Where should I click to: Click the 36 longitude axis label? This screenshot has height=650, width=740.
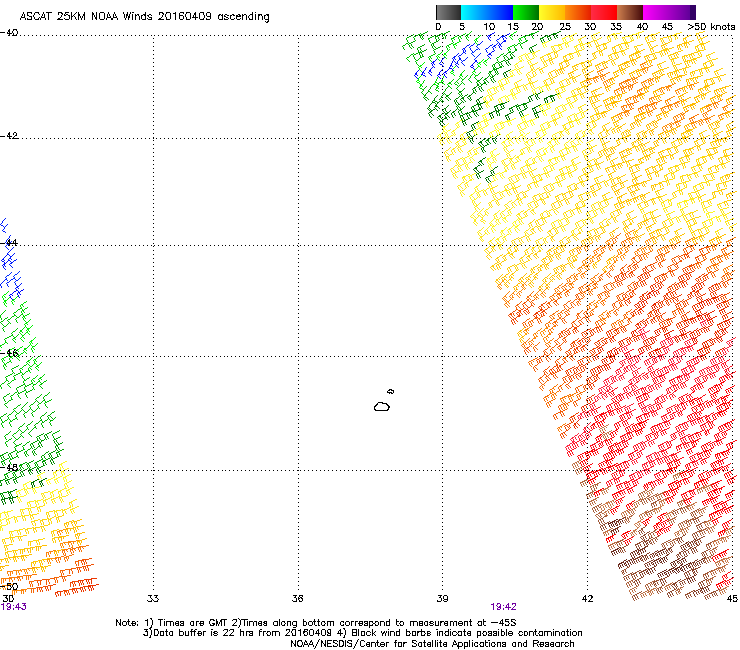point(297,599)
